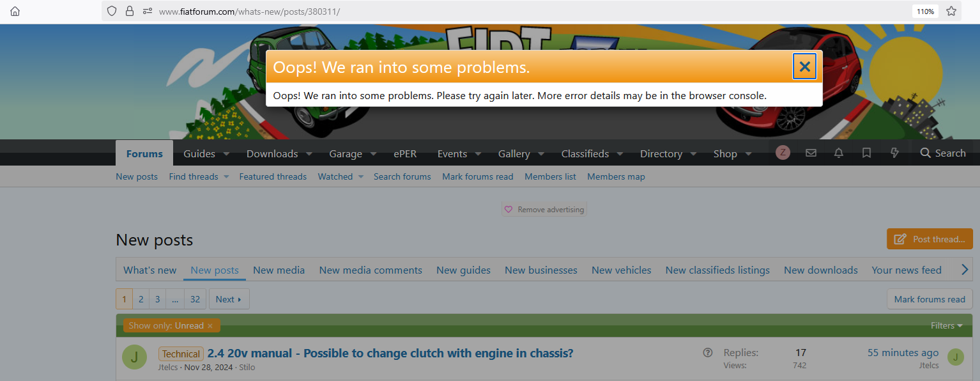Switch to the What's new tab
The width and height of the screenshot is (980, 381).
(149, 270)
